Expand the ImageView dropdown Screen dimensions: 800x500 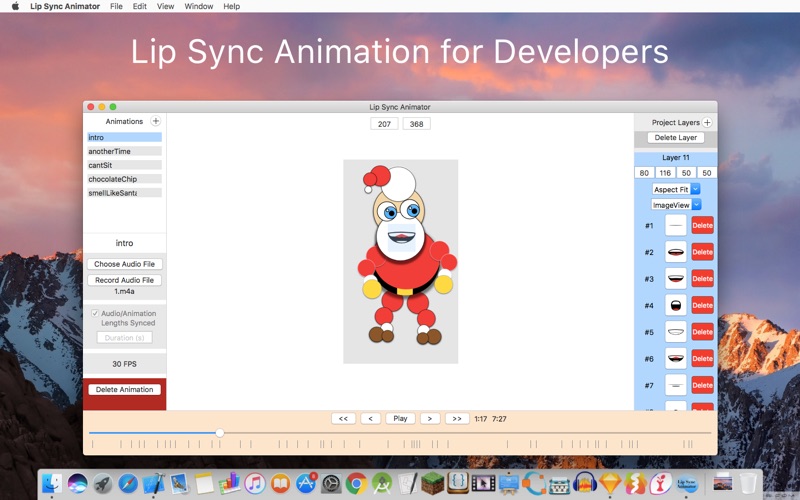click(x=676, y=205)
